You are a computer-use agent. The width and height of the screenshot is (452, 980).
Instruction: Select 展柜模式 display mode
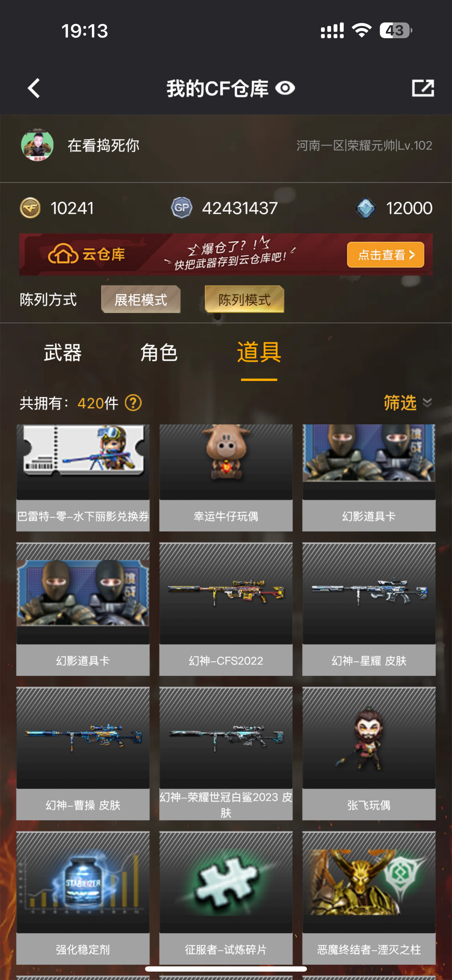141,299
